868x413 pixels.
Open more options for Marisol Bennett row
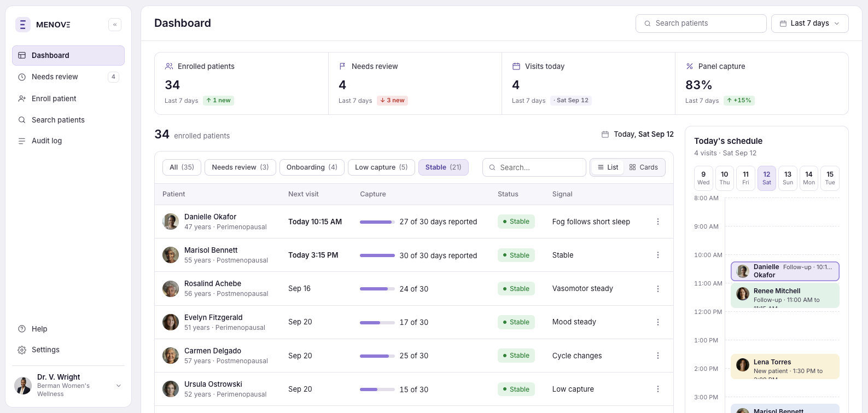coord(658,255)
